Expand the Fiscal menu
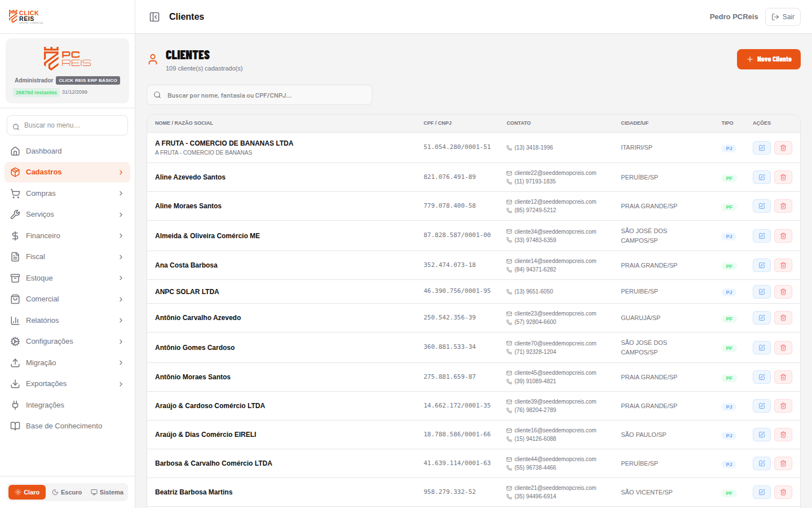This screenshot has width=812, height=508. (67, 257)
